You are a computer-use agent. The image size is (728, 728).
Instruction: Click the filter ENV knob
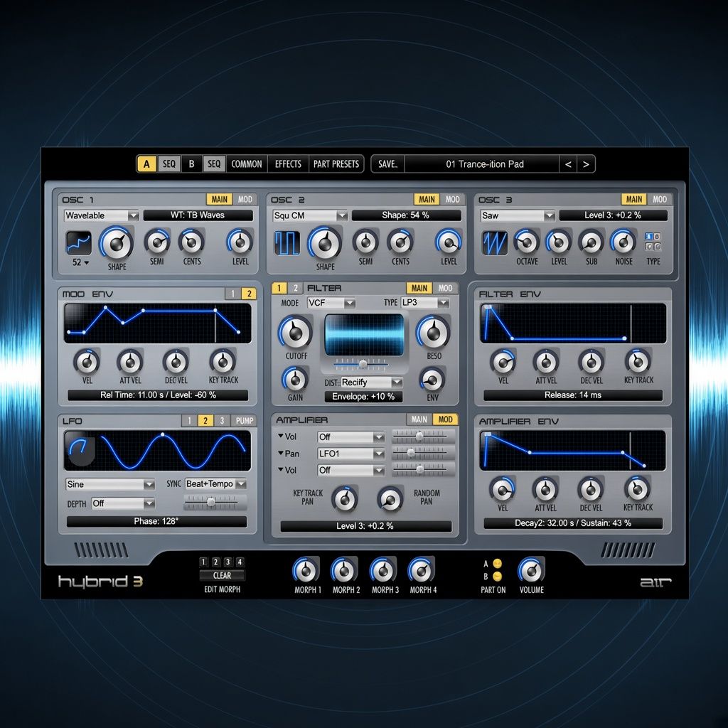[x=432, y=380]
